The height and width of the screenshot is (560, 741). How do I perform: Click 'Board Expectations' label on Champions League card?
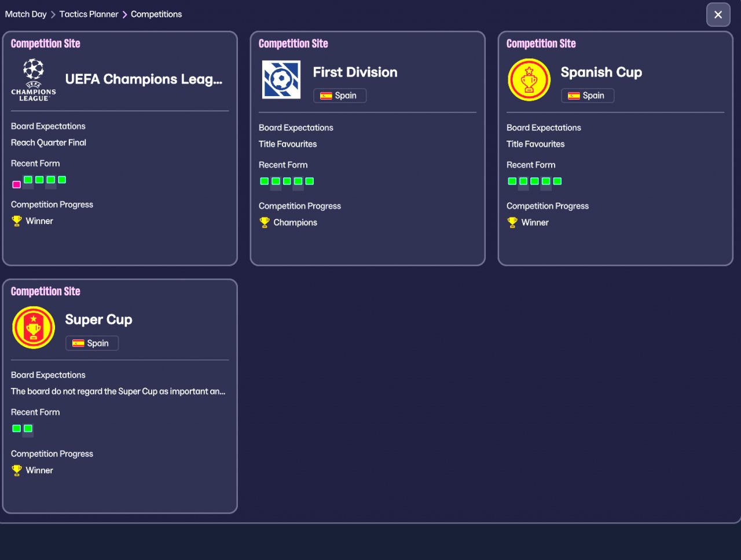(x=48, y=126)
